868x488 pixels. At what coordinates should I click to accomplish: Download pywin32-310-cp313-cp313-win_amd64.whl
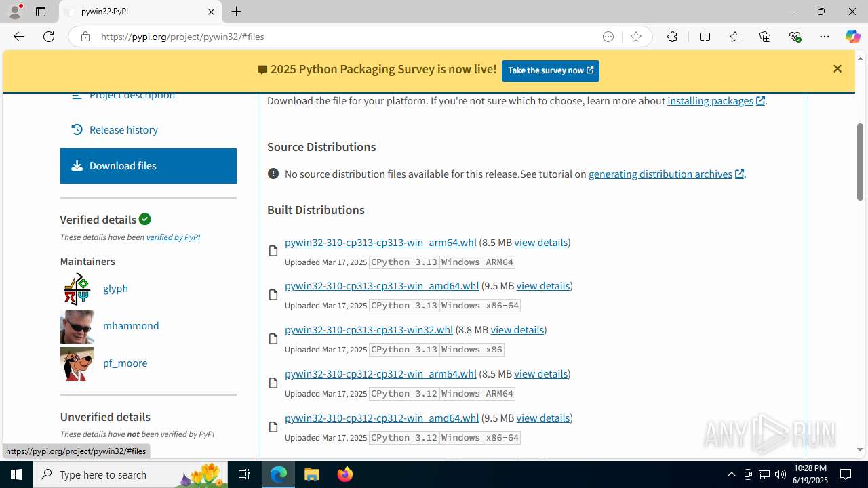click(x=382, y=285)
